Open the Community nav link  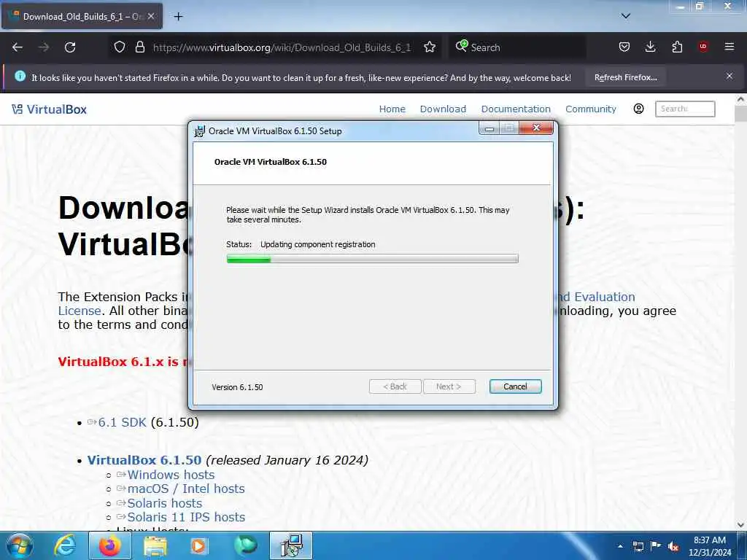(591, 109)
